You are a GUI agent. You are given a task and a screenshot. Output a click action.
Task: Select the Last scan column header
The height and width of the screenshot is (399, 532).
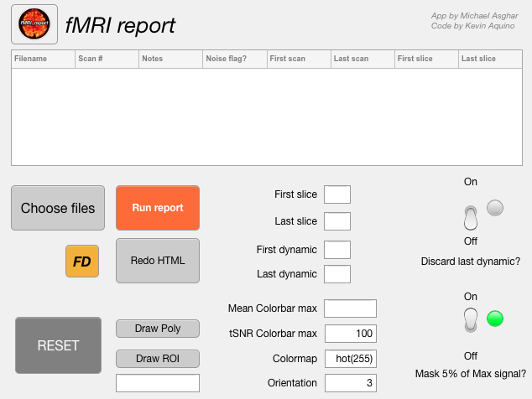coord(362,59)
